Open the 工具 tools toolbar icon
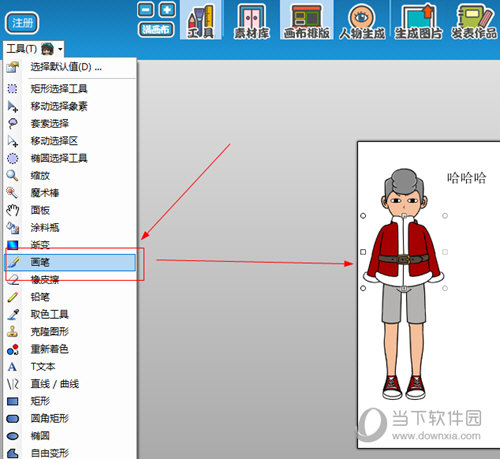 click(200, 20)
